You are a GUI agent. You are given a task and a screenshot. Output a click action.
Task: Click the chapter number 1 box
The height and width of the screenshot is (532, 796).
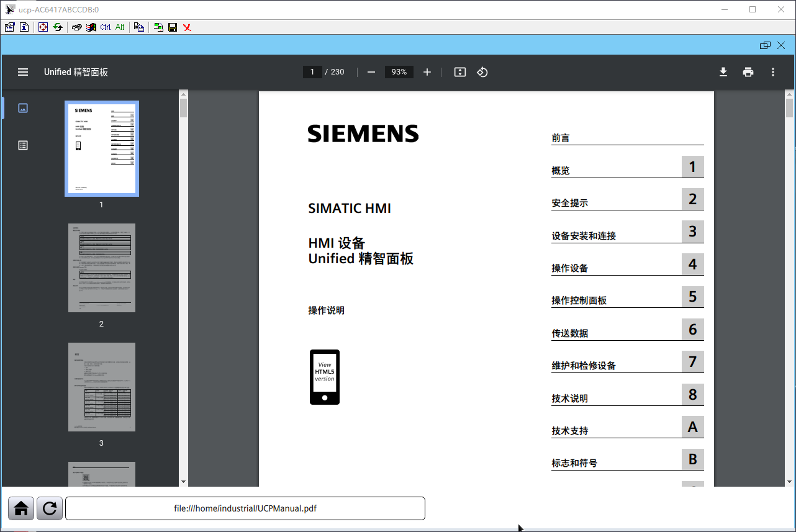(693, 167)
